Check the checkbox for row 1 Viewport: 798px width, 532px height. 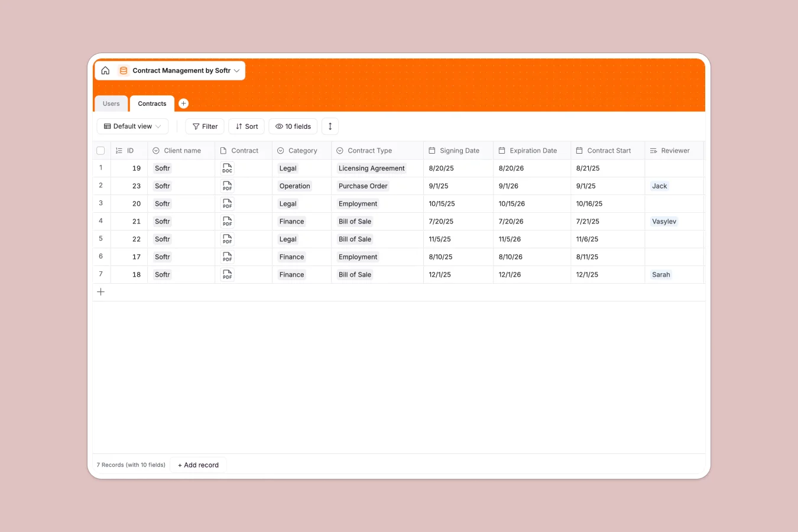(100, 168)
